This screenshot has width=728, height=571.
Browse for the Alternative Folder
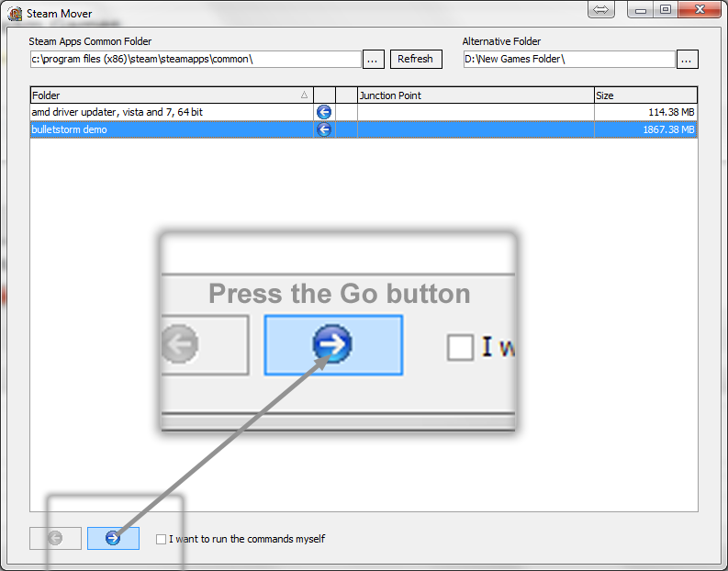(x=687, y=60)
